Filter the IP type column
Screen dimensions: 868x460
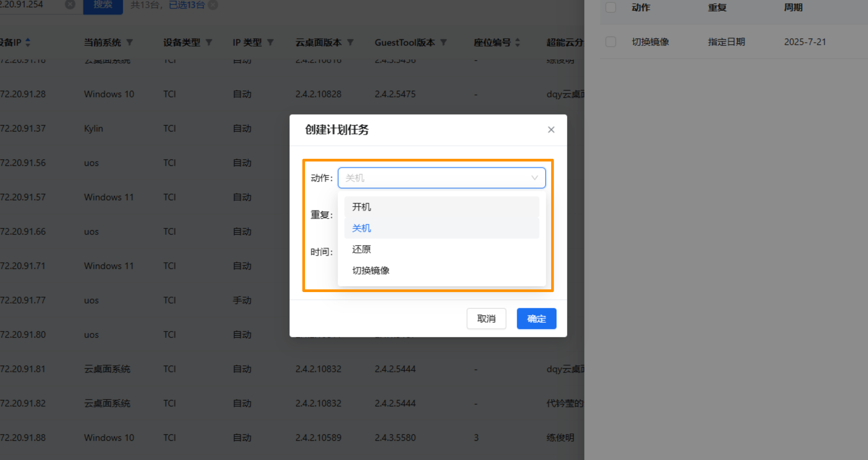click(270, 42)
